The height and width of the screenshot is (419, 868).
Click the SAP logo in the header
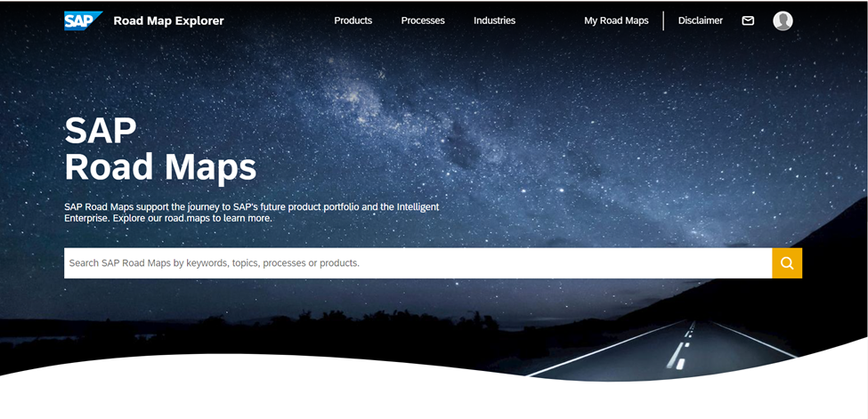[x=83, y=21]
